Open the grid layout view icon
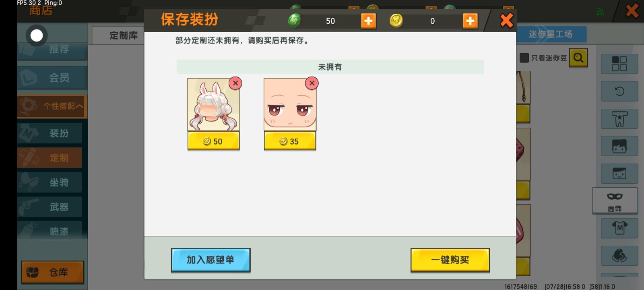 [619, 64]
